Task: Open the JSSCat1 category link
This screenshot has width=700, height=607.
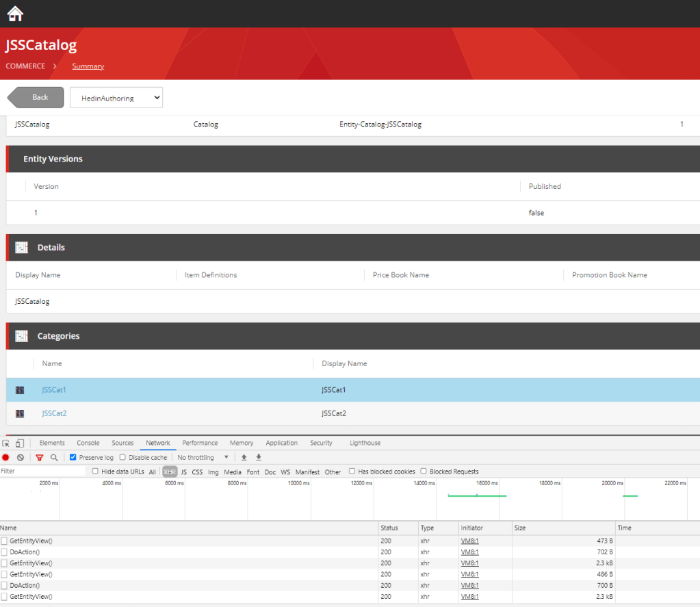Action: 54,390
